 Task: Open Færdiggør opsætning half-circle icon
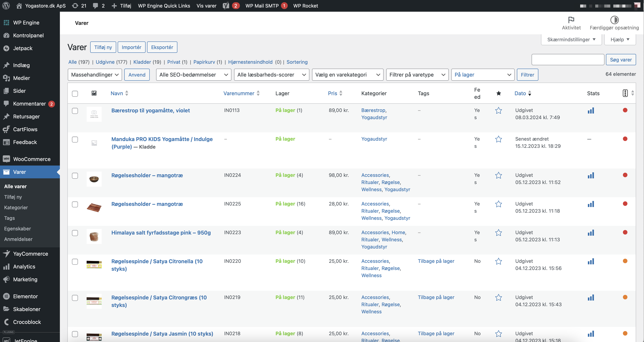click(614, 20)
